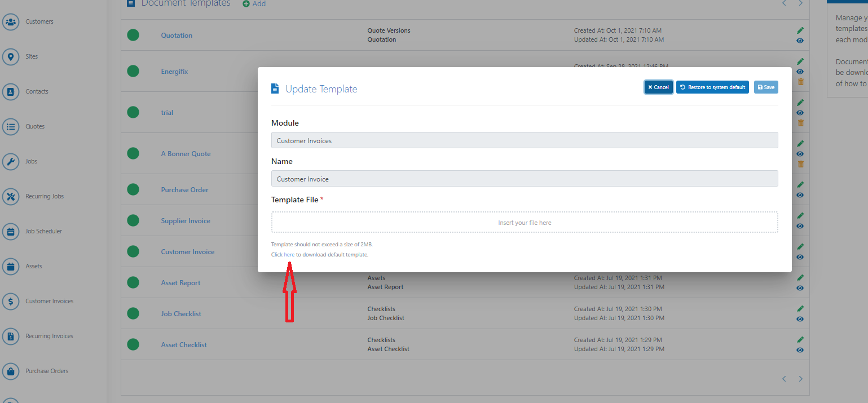The width and height of the screenshot is (868, 403).
Task: Click the pencil edit icon for Asset Checklist
Action: 800,340
